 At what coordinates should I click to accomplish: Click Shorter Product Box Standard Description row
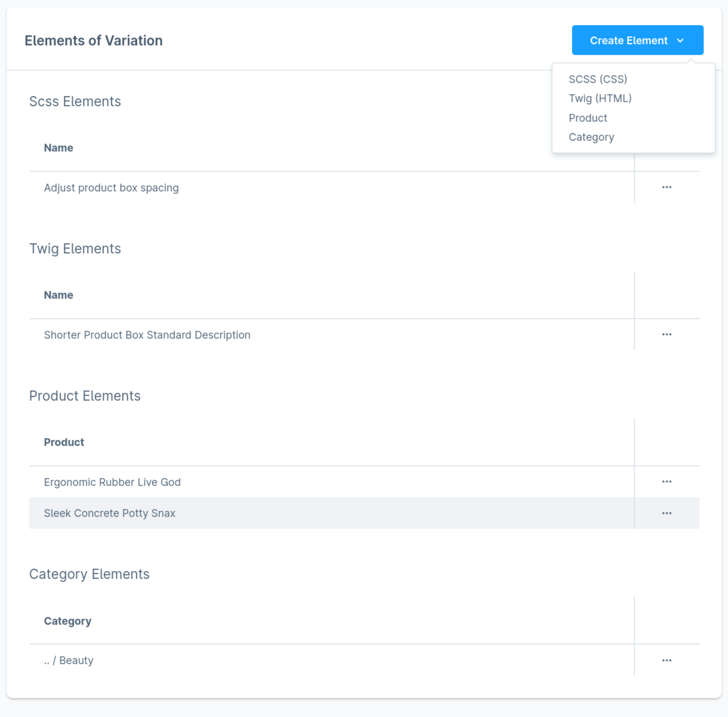[x=364, y=334]
